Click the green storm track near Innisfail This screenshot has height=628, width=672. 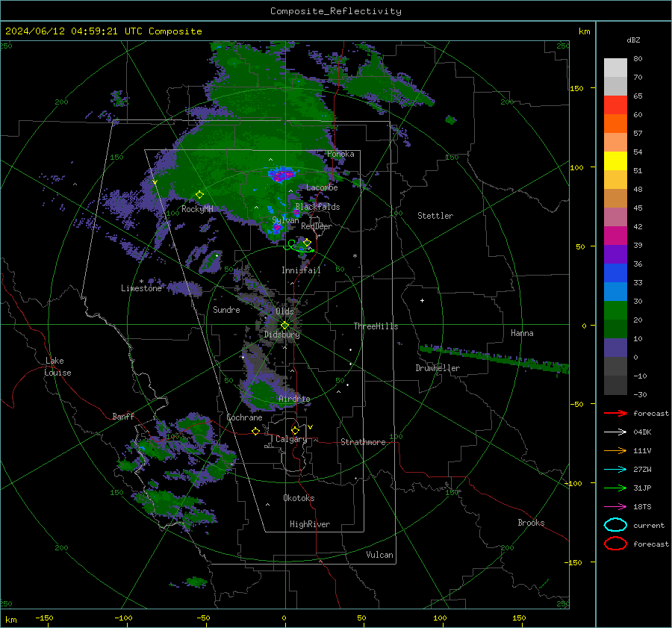point(299,246)
